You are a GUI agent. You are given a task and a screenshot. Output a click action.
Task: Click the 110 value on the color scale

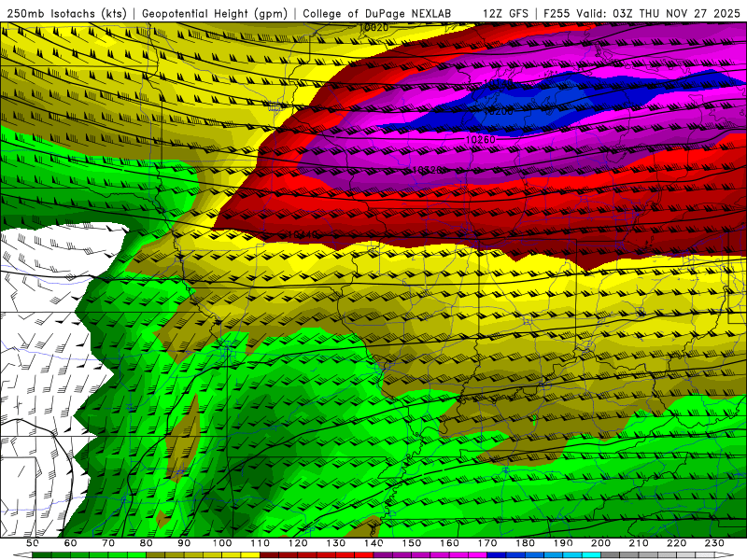(261, 543)
